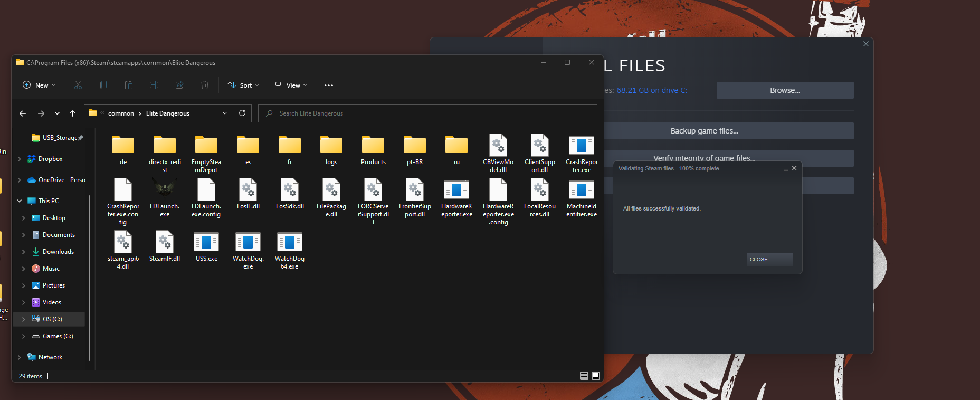Image resolution: width=980 pixels, height=400 pixels.
Task: Select the directx_redist folder
Action: pos(165,154)
